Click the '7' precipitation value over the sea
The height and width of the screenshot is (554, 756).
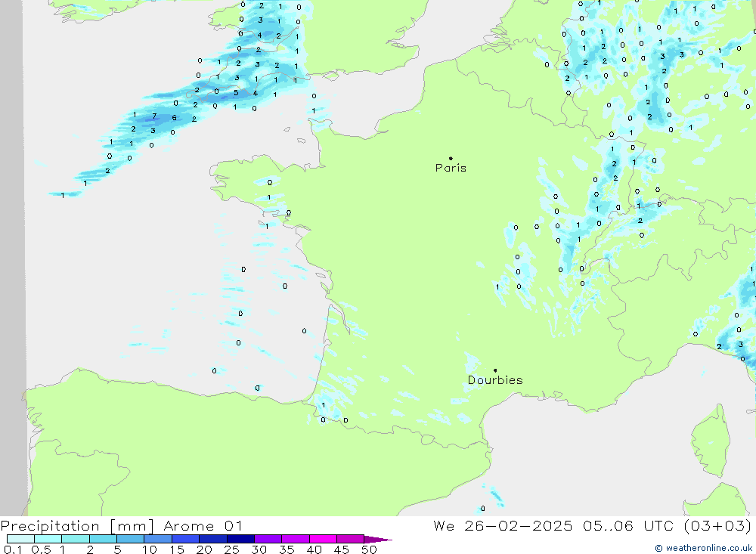click(154, 116)
